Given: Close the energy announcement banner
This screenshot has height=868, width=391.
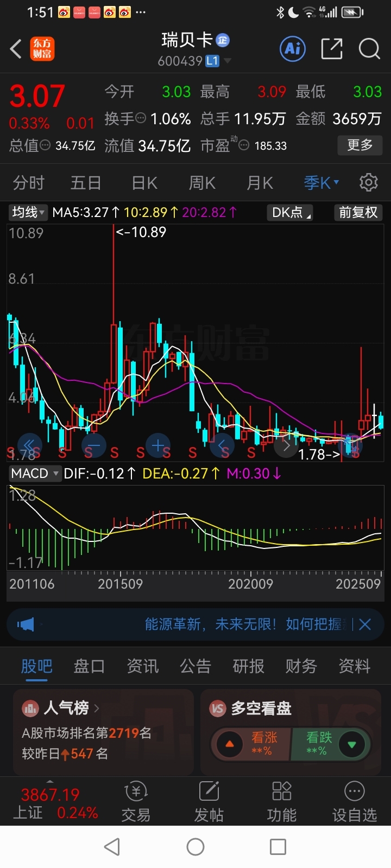Looking at the screenshot, I should coord(365,624).
